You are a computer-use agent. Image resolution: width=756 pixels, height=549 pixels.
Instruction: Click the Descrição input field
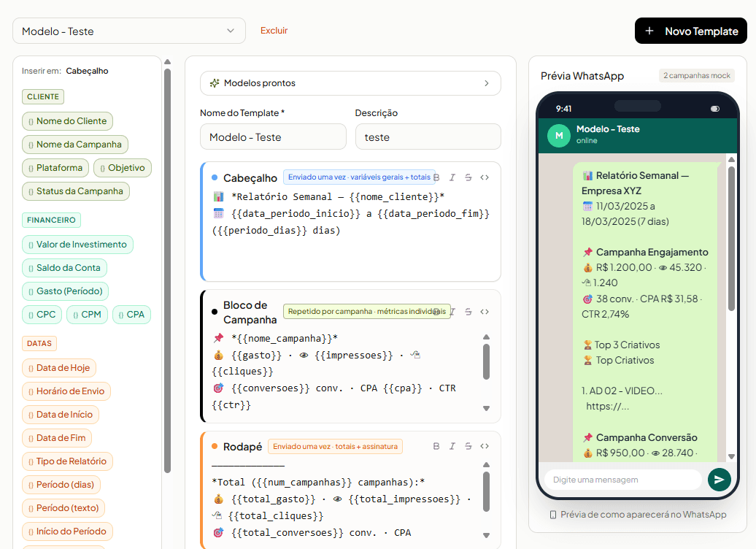[x=428, y=137]
